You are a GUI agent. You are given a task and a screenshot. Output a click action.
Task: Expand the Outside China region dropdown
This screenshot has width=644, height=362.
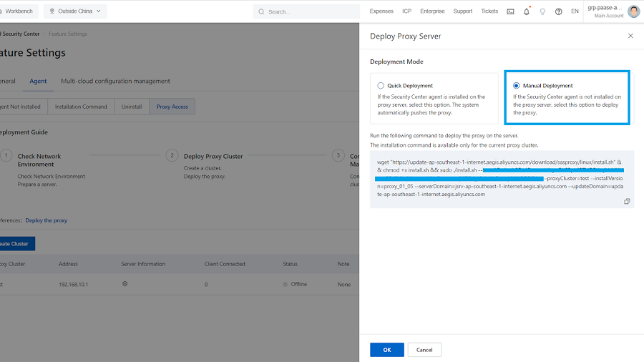[75, 11]
